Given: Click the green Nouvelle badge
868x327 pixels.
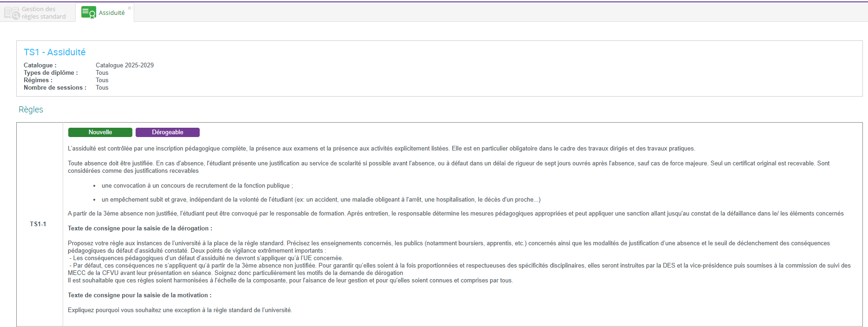Looking at the screenshot, I should pyautogui.click(x=100, y=132).
